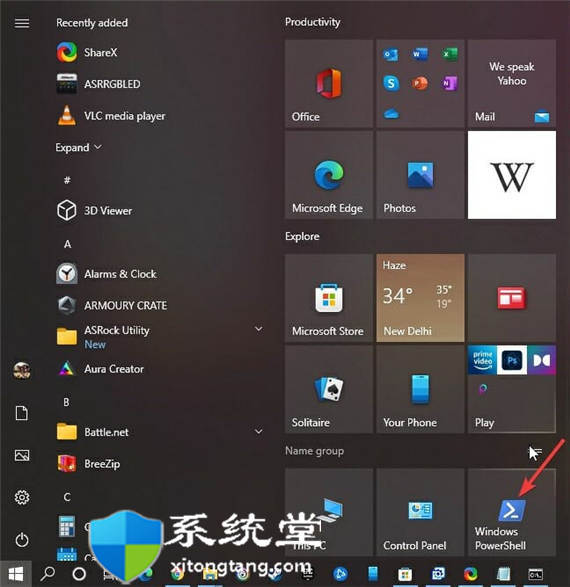
Task: Open the New Delhi weather tile
Action: tap(420, 298)
